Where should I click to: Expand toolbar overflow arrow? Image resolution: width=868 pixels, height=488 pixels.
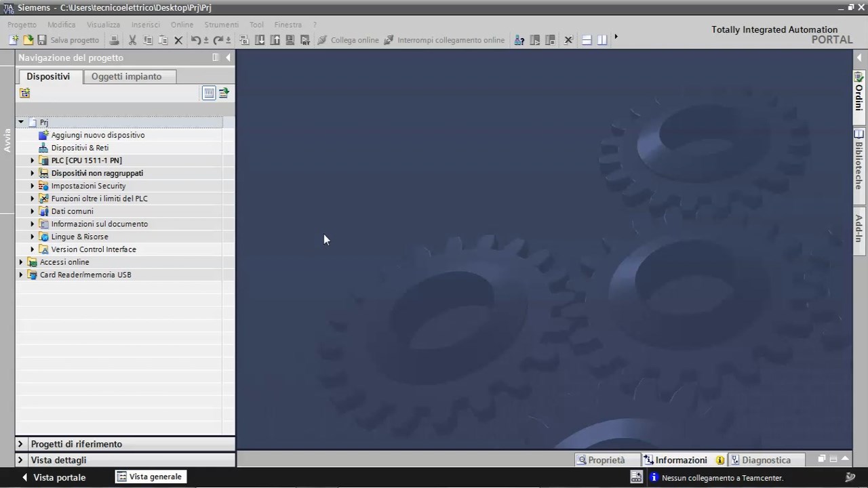616,37
